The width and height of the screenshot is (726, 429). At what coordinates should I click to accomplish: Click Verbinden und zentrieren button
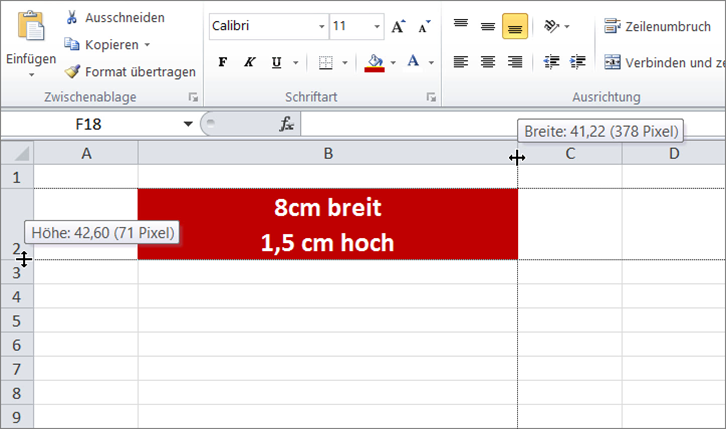tap(664, 62)
